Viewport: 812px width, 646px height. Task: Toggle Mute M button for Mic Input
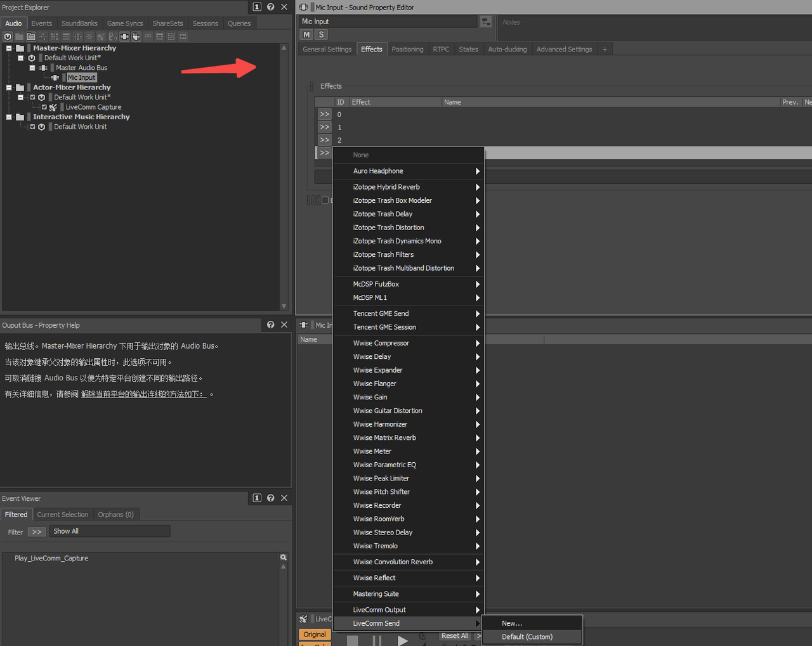tap(307, 35)
